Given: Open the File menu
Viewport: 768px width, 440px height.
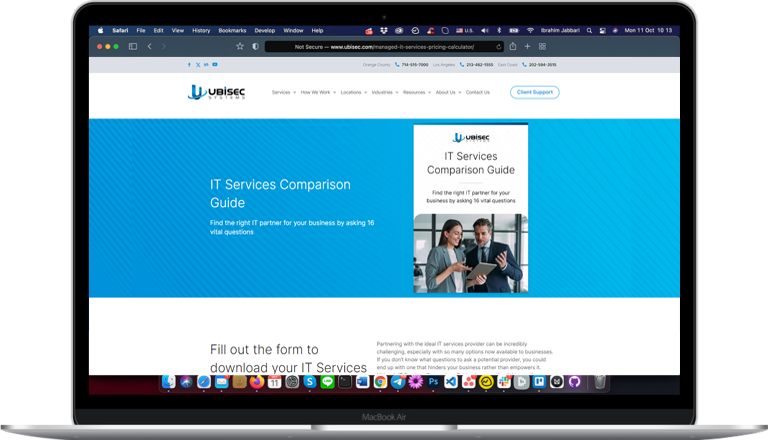Looking at the screenshot, I should (141, 30).
